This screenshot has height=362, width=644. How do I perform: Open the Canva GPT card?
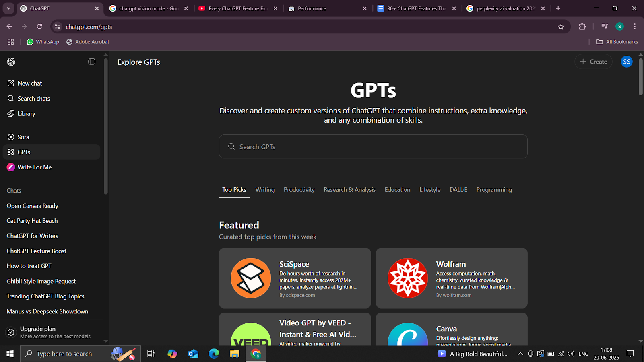pyautogui.click(x=452, y=329)
